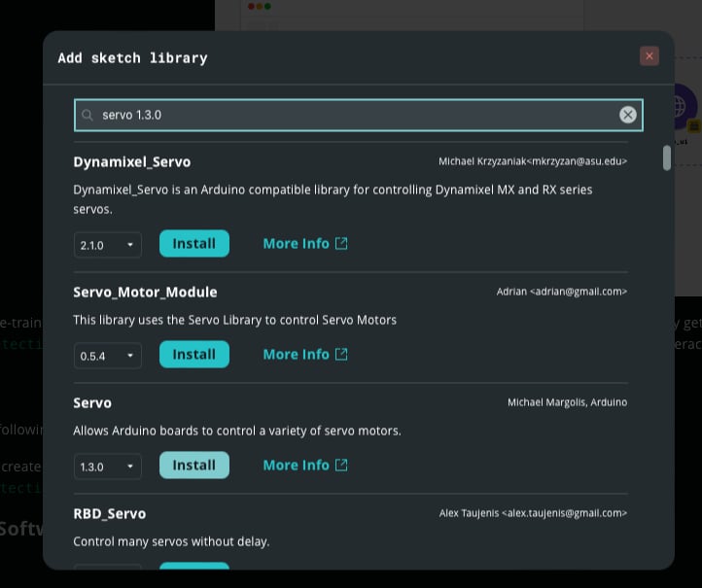Click globe icon in background window
Screen dimensions: 702x588
(x=680, y=106)
